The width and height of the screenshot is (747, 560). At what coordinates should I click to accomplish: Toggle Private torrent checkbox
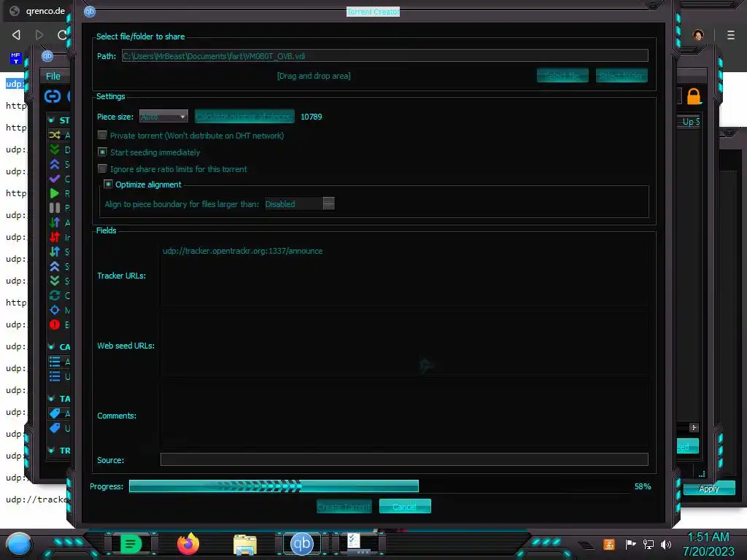pos(102,135)
